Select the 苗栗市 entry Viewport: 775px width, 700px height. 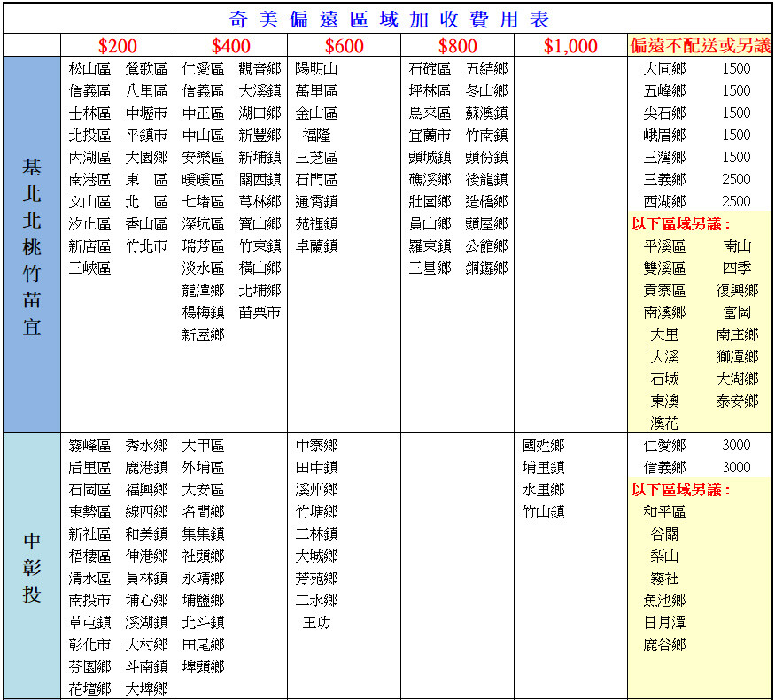click(x=260, y=313)
